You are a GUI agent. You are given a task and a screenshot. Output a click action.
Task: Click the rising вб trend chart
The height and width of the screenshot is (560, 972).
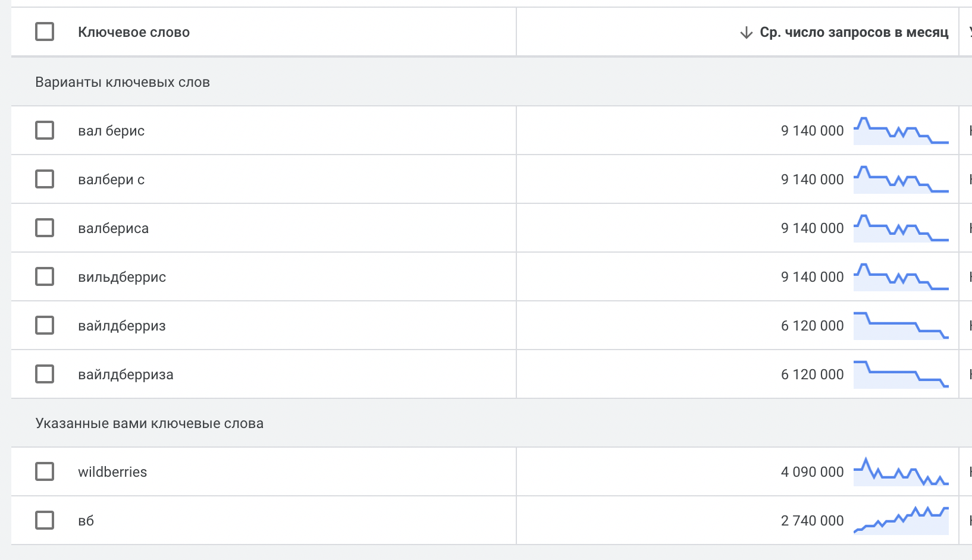[x=901, y=521]
